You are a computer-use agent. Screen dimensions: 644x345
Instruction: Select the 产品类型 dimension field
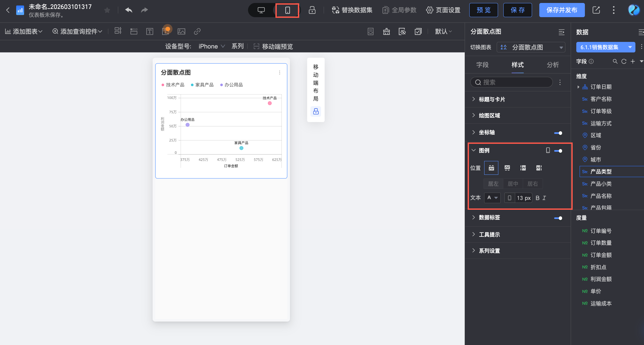click(x=611, y=172)
